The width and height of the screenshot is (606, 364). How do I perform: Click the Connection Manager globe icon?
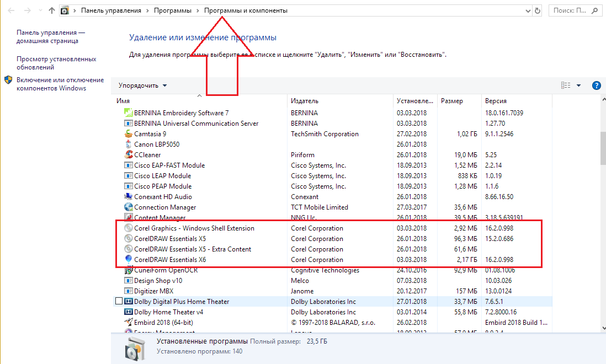[128, 207]
